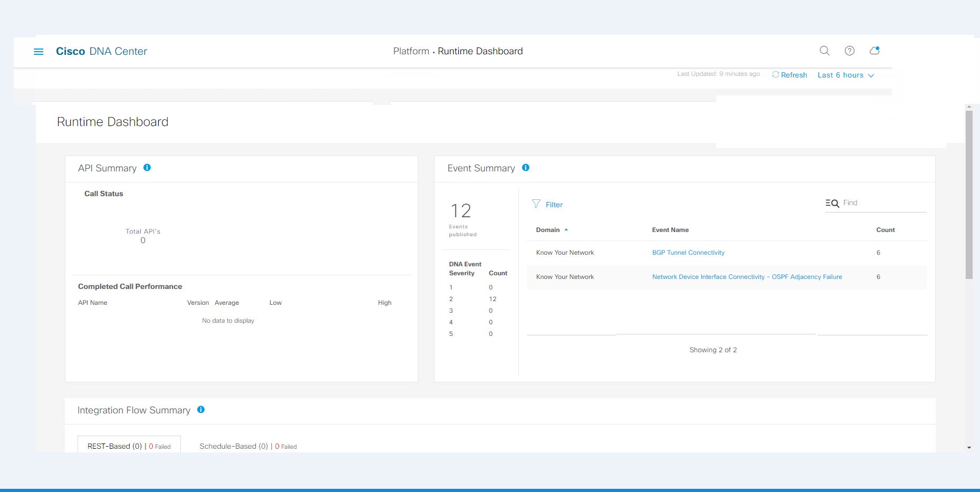Click Completed Call Performance heading

pos(130,286)
